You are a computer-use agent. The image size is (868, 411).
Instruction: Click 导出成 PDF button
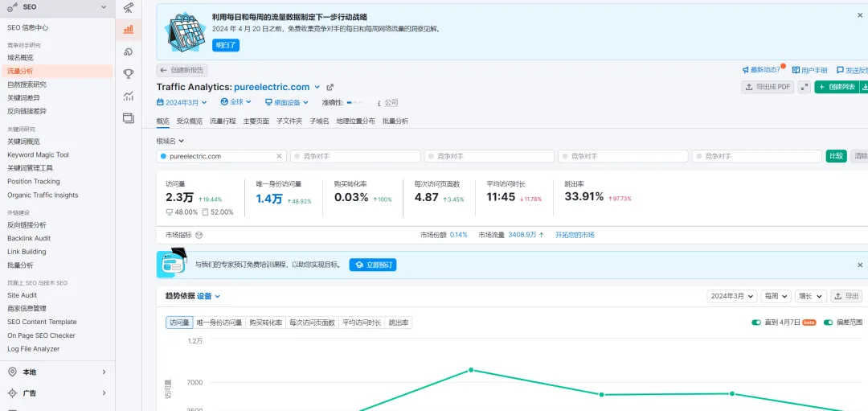tap(768, 87)
